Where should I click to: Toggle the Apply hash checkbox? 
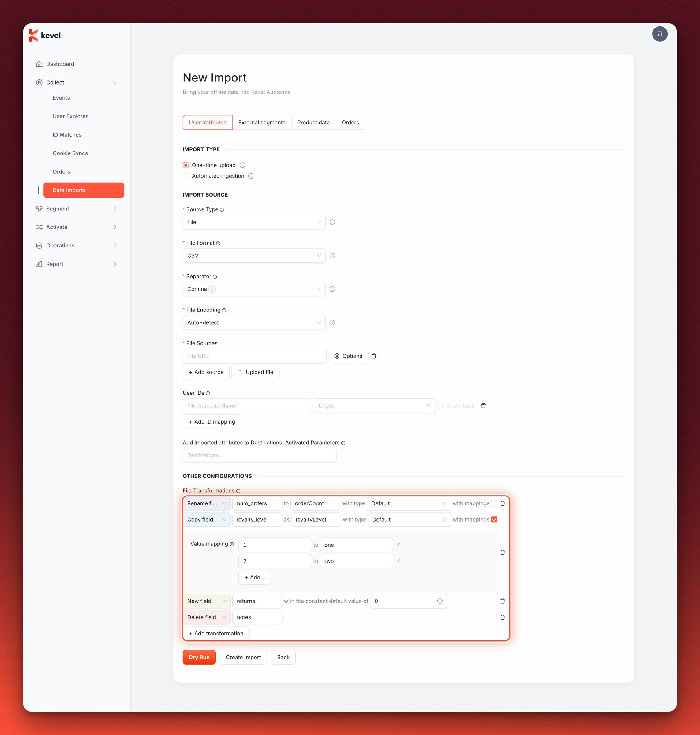[x=440, y=406]
